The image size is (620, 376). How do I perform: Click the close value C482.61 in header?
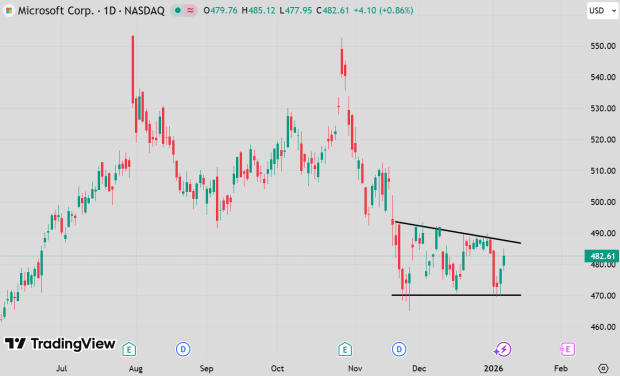point(333,11)
